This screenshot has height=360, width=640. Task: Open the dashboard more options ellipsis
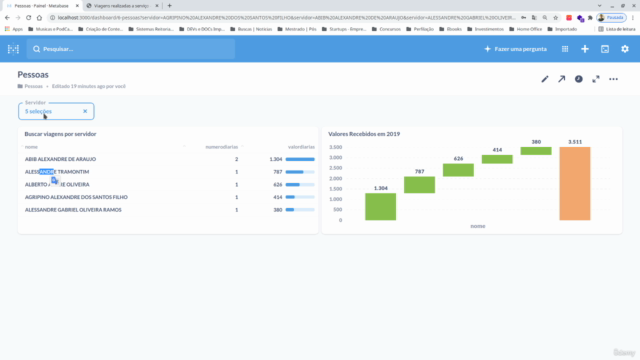pos(613,79)
